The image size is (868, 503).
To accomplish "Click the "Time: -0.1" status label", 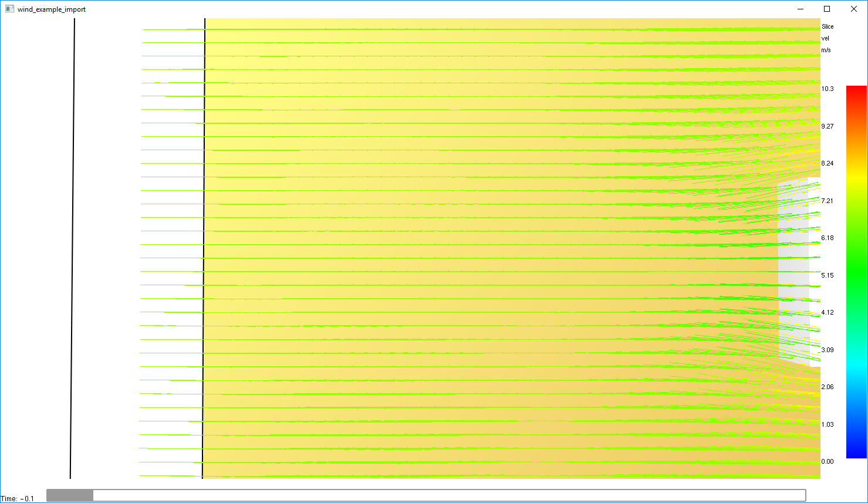I will (18, 498).
